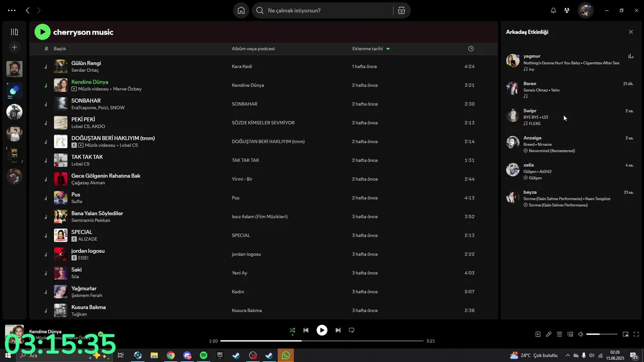Toggle the Now Playing view
The height and width of the screenshot is (362, 644).
click(x=538, y=334)
